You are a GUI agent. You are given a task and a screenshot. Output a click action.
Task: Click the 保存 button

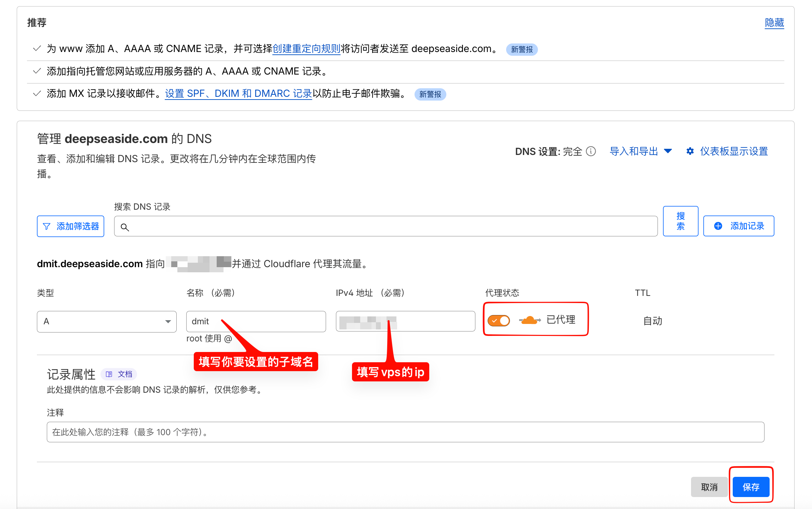click(751, 487)
